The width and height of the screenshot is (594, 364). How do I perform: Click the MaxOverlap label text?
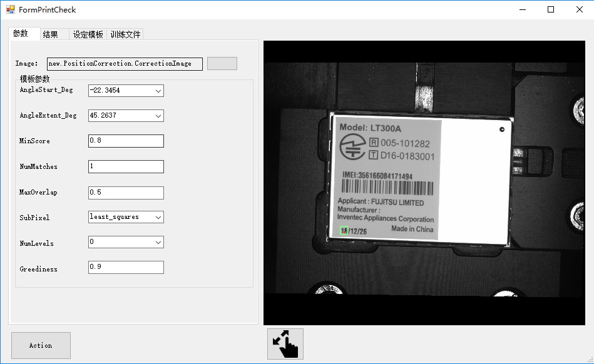(x=38, y=192)
